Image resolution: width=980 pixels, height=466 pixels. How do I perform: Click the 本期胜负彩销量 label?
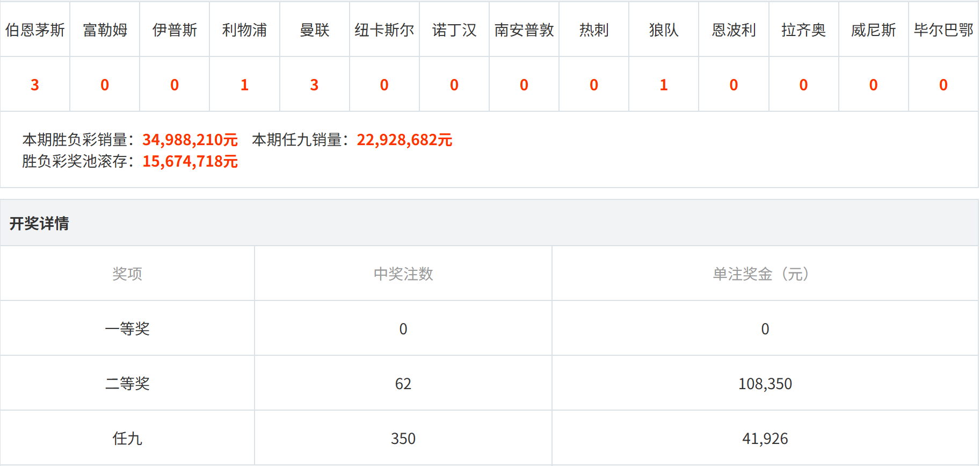pos(78,140)
